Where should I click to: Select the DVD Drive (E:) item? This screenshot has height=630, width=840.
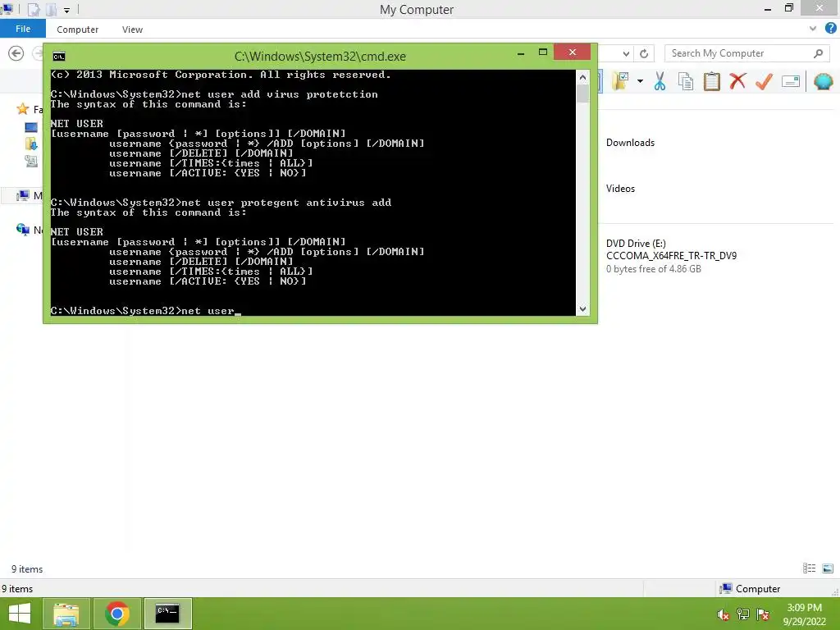tap(671, 256)
